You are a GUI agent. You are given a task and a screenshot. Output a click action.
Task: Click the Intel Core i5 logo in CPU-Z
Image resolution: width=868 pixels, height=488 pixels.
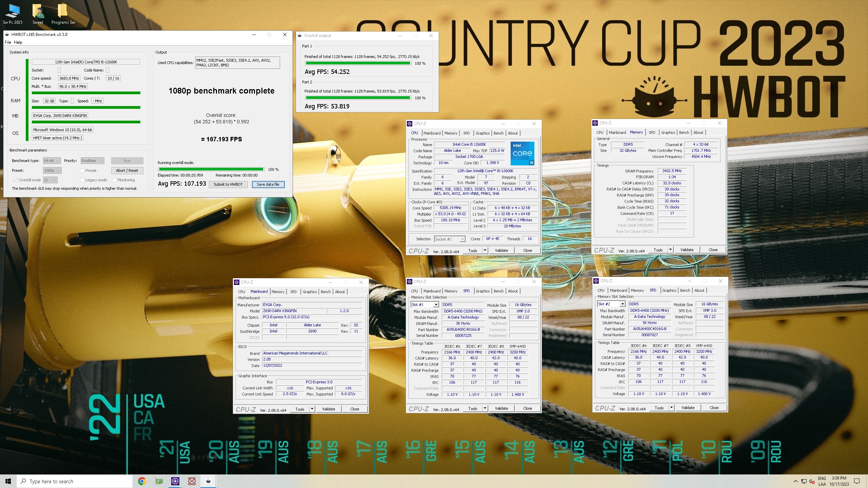522,153
